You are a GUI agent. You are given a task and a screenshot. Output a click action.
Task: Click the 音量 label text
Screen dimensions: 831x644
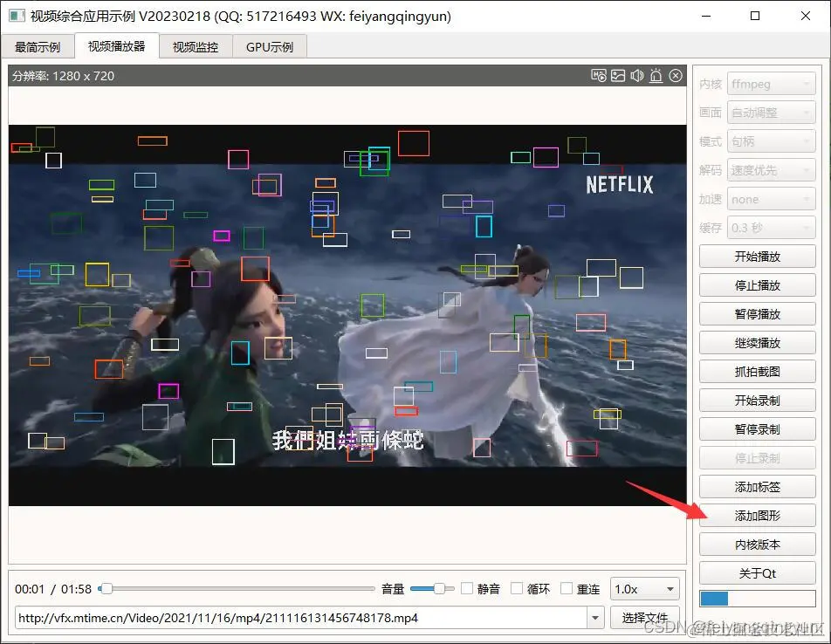(393, 589)
